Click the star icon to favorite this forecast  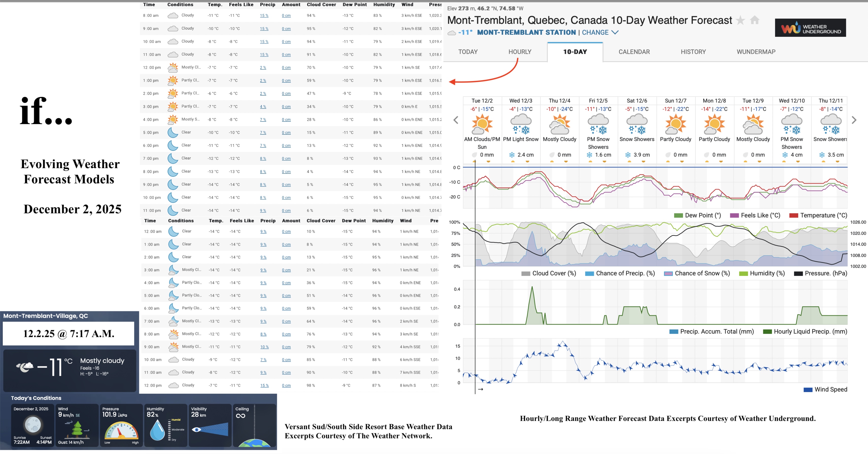coord(740,20)
